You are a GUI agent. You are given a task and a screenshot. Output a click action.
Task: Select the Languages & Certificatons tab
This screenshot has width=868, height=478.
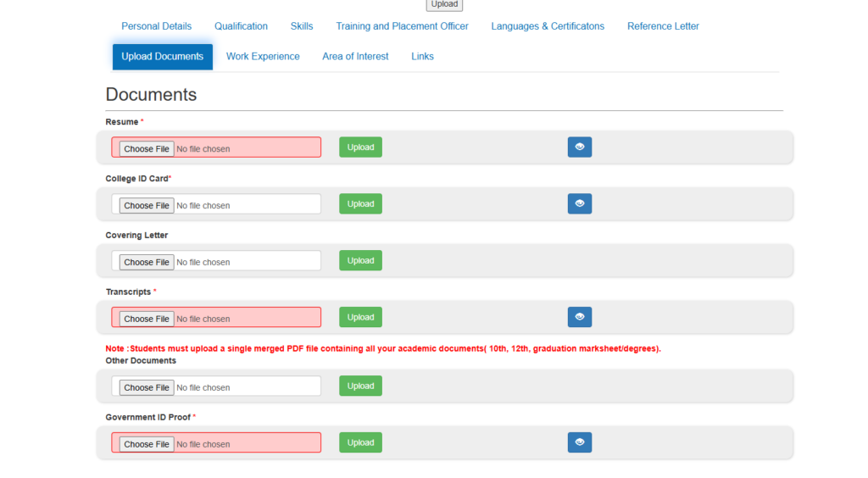548,26
